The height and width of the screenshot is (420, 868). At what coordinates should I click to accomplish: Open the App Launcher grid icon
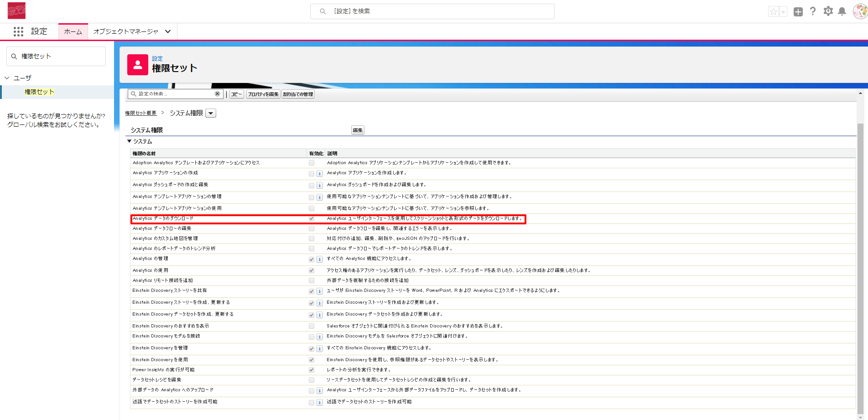pyautogui.click(x=18, y=31)
